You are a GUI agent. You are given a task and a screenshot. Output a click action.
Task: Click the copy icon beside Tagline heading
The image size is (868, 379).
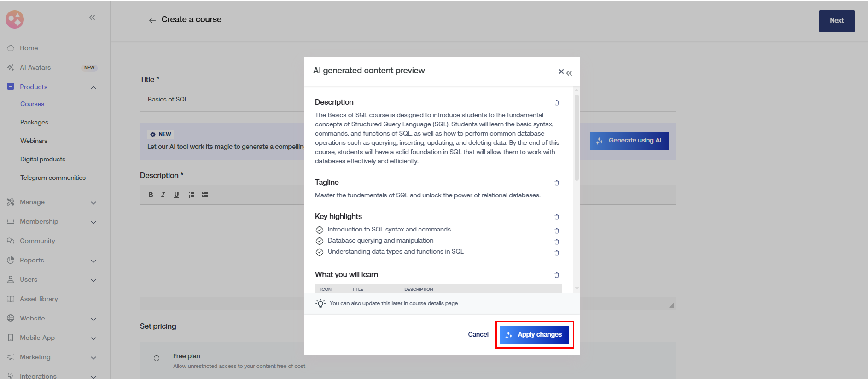click(556, 183)
